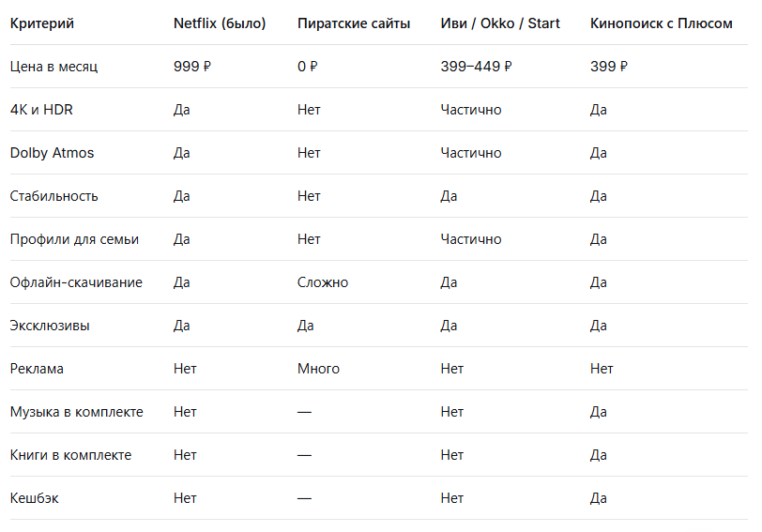Click the "Музыка в комплекте" row label
This screenshot has width=762, height=532.
pos(77,412)
